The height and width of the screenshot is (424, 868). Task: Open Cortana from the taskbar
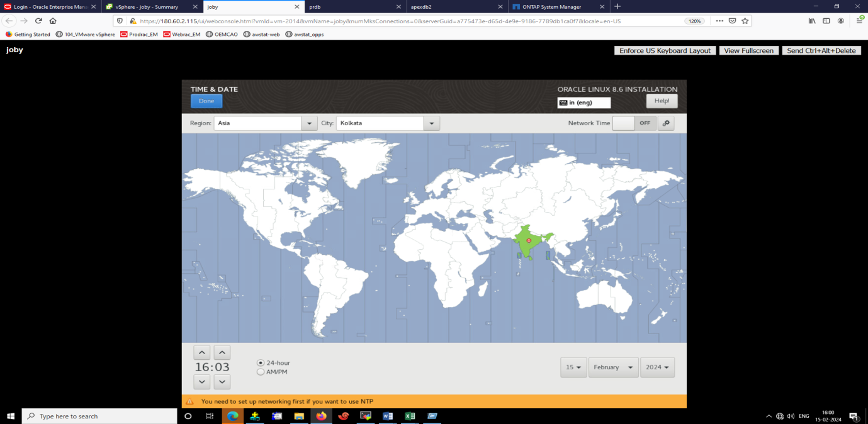(188, 416)
